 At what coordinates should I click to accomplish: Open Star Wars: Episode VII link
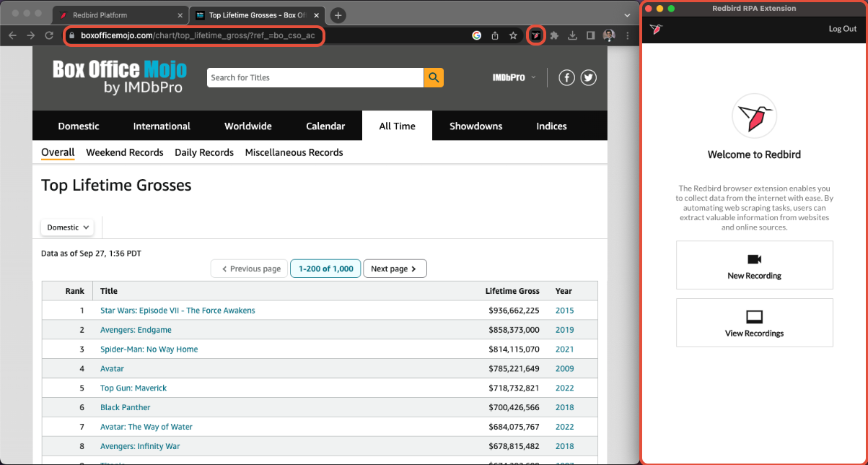pos(177,310)
